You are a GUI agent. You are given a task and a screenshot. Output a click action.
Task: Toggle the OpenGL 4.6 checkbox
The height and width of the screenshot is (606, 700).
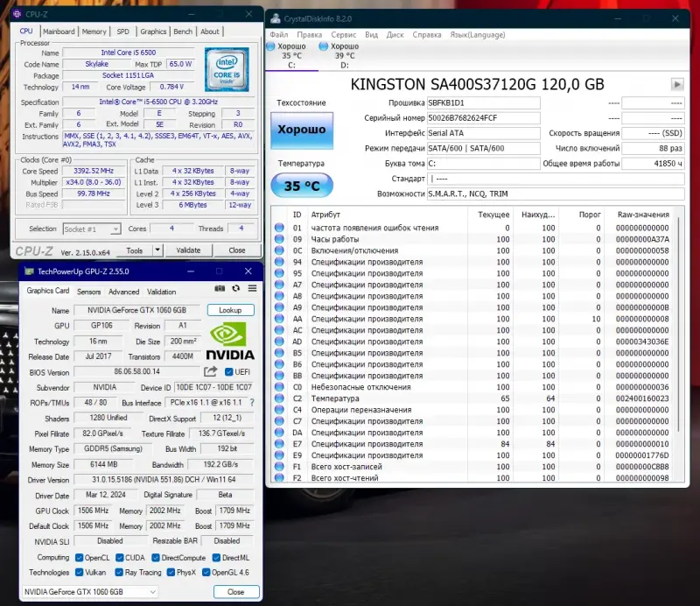click(x=206, y=572)
